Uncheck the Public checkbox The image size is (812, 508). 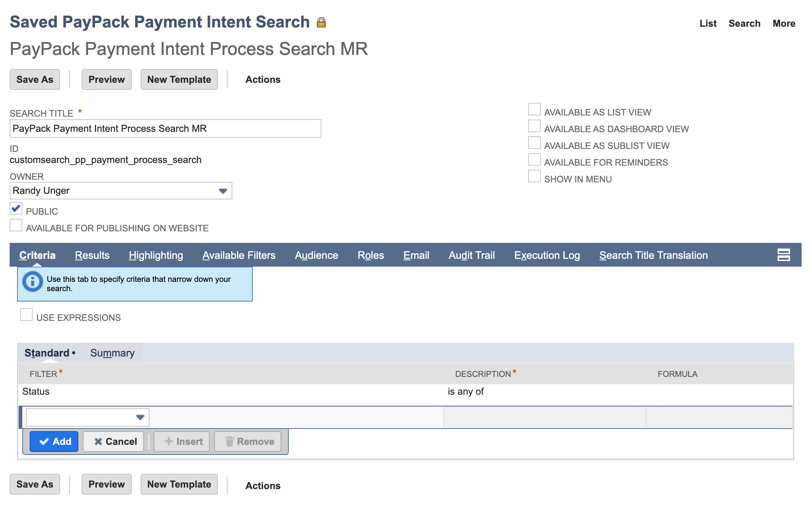(16, 209)
